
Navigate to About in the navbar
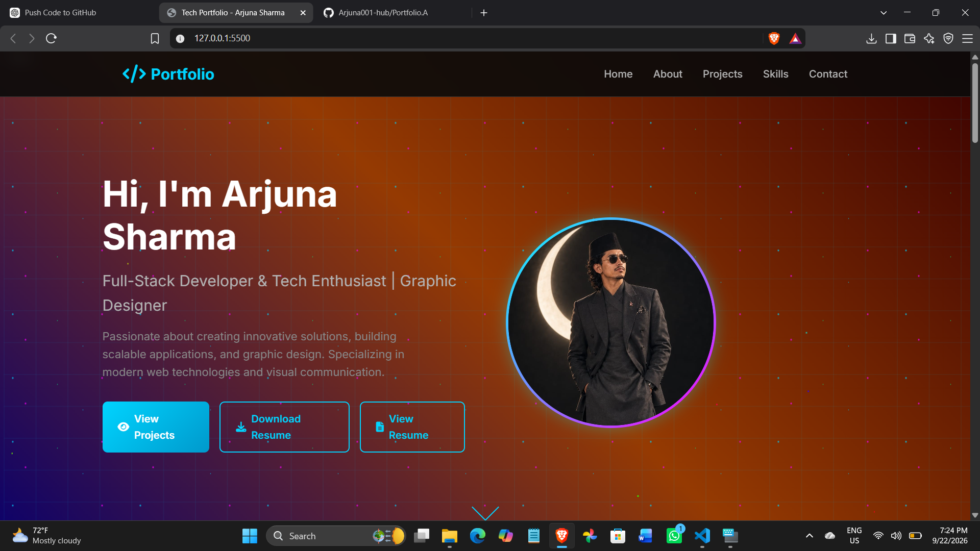[668, 74]
